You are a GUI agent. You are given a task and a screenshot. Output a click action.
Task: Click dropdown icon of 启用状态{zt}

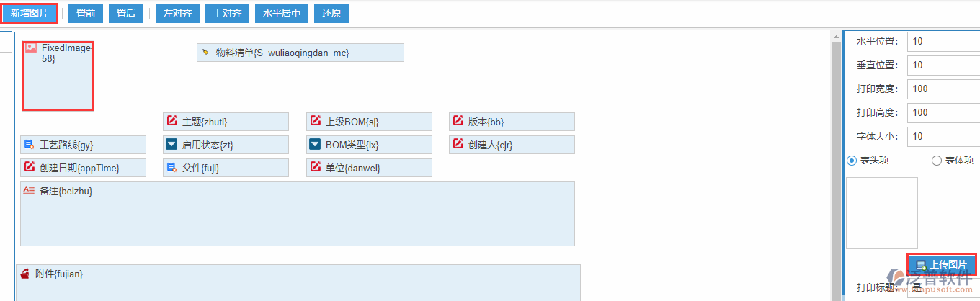point(171,144)
